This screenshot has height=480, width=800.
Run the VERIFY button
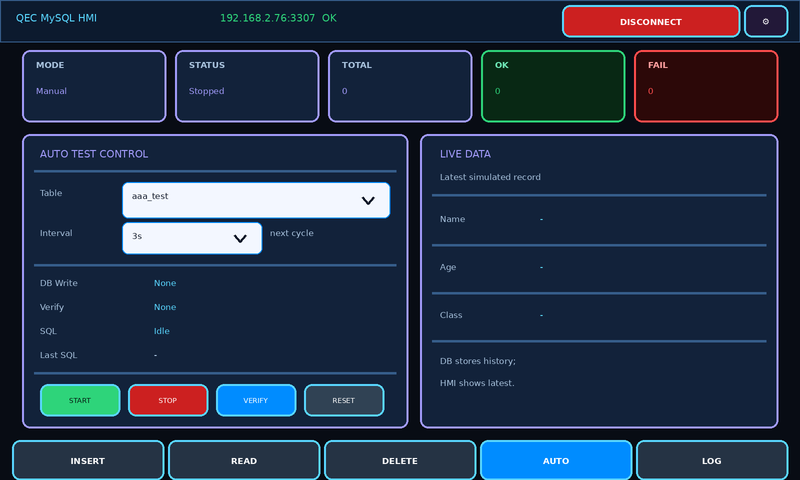tap(256, 400)
